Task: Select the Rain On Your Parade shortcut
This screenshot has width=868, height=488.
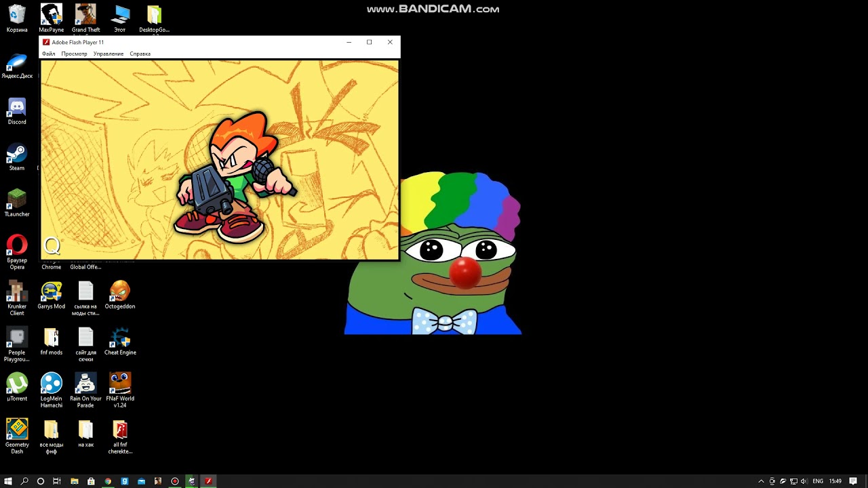Action: pyautogui.click(x=85, y=390)
